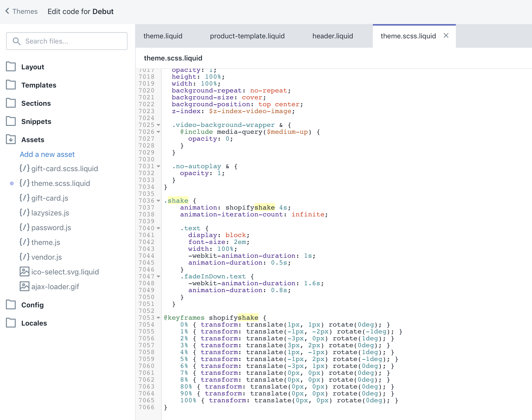
Task: Open lazysizes.js file
Action: [50, 213]
